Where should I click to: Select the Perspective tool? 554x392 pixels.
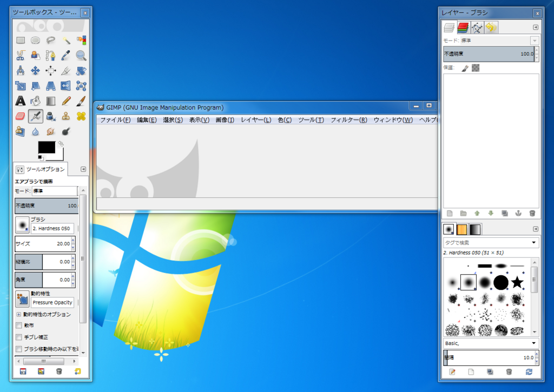coord(50,86)
